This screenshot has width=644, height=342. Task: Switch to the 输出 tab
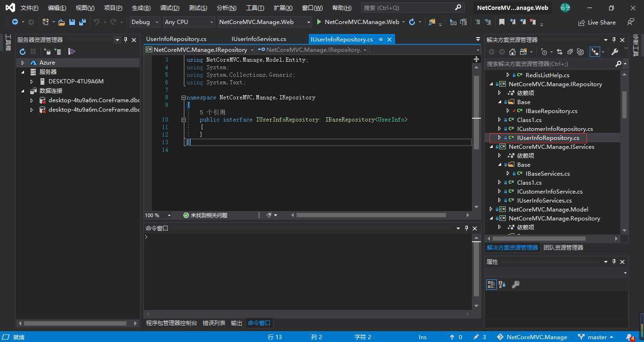pos(237,323)
